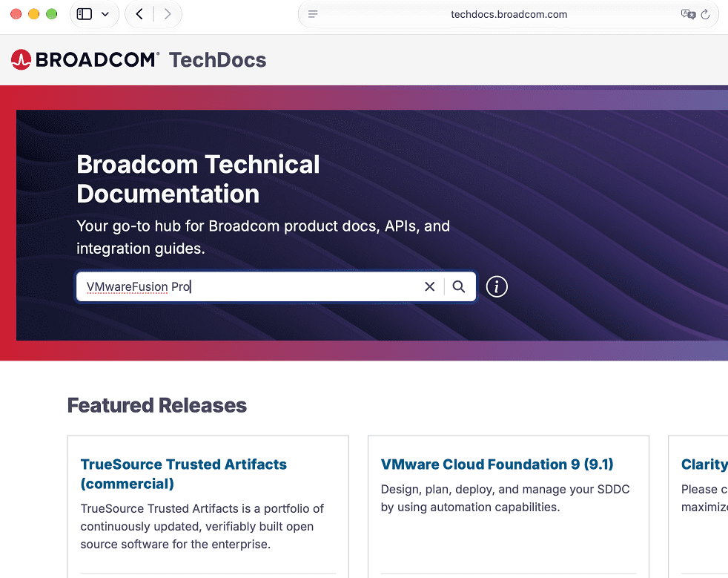Open the TechDocs home link
This screenshot has height=578, width=728.
pos(217,60)
